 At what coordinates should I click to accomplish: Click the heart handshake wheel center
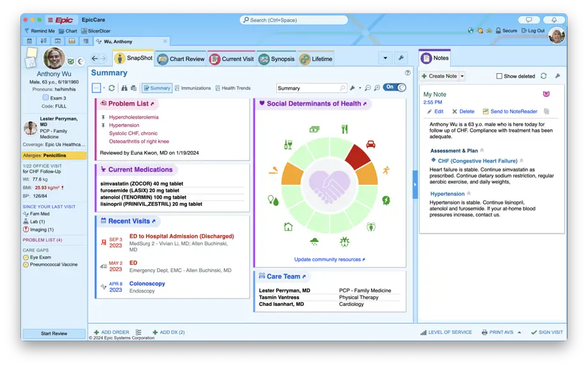329,186
